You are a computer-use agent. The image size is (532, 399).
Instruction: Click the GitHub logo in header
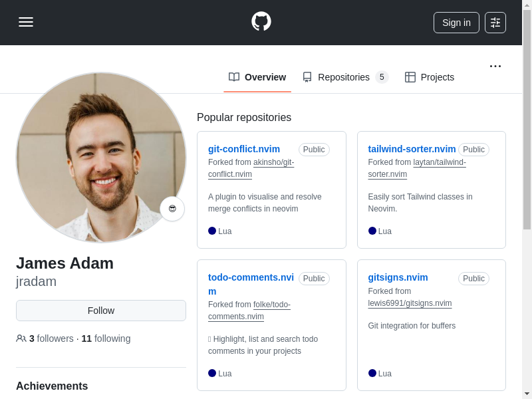[x=261, y=21]
